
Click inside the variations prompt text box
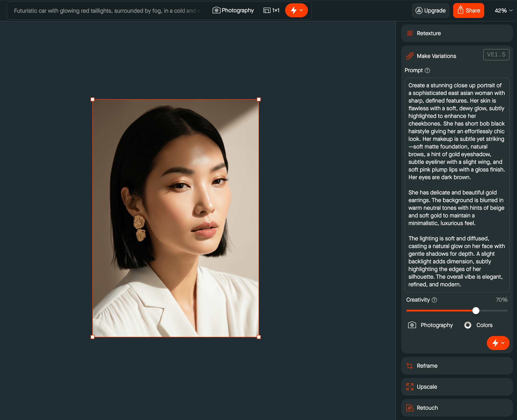click(x=457, y=185)
